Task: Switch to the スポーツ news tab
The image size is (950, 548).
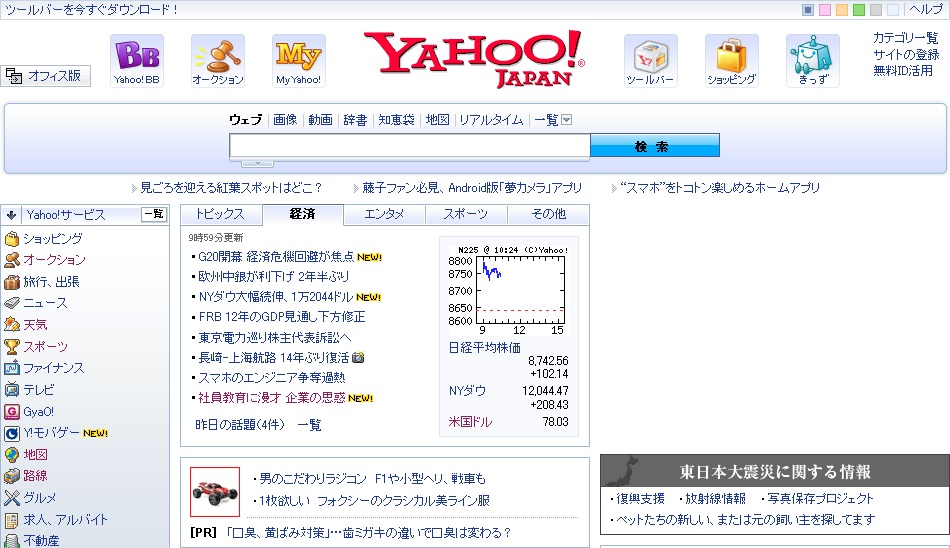Action: (x=466, y=214)
